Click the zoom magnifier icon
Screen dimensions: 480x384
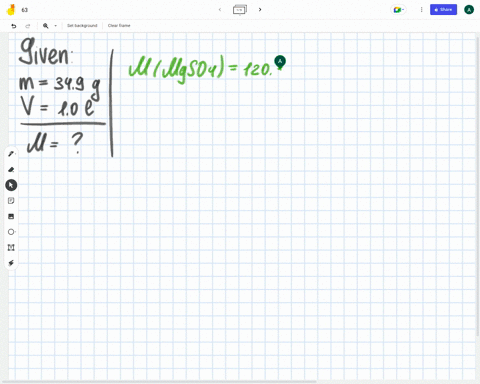point(46,26)
